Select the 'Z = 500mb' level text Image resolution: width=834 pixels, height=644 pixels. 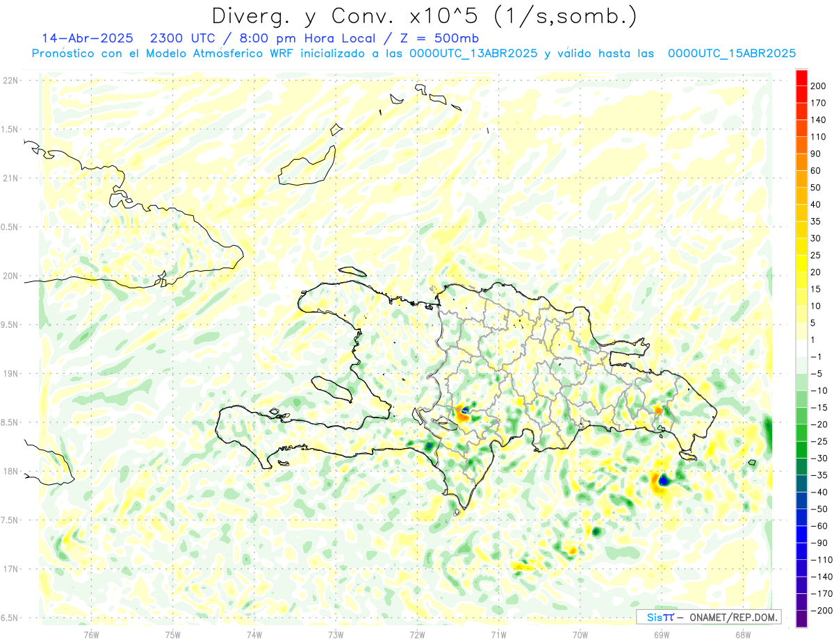(x=440, y=38)
